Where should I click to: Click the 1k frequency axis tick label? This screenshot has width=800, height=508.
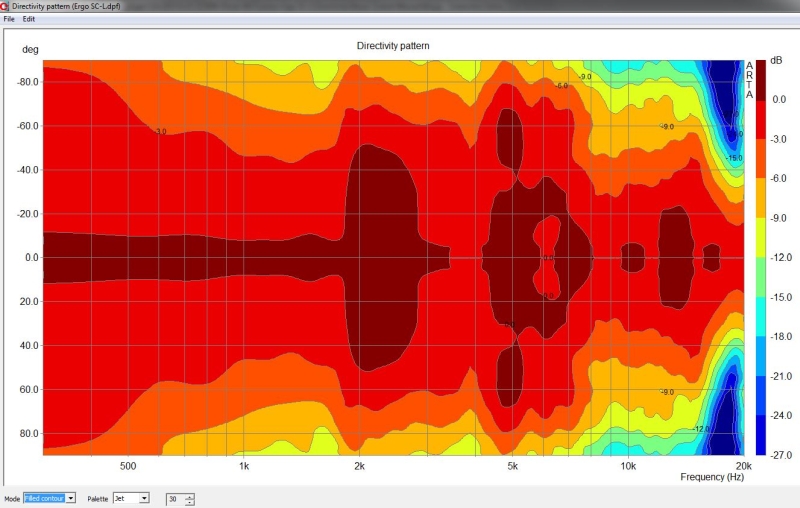coord(244,466)
